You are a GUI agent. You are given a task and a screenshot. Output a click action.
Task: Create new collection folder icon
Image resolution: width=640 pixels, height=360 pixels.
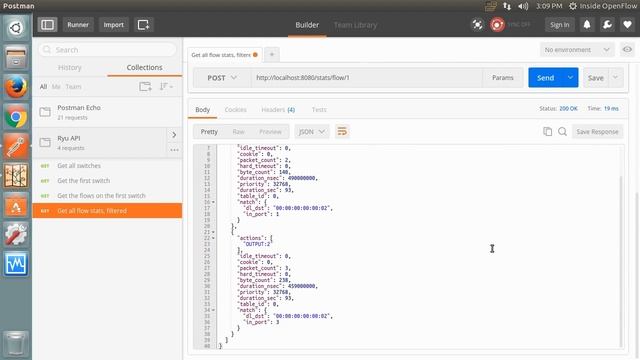click(145, 87)
